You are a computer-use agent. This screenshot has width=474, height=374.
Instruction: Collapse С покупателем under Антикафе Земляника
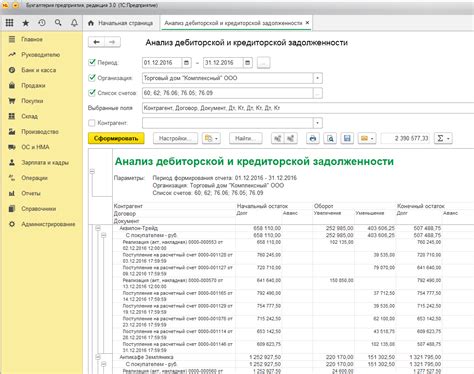(x=104, y=364)
